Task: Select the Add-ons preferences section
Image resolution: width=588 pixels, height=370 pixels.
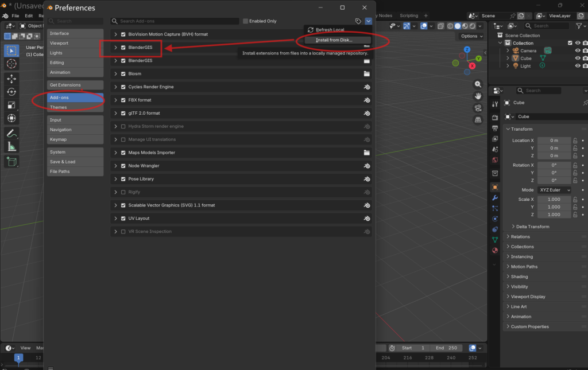Action: (75, 98)
